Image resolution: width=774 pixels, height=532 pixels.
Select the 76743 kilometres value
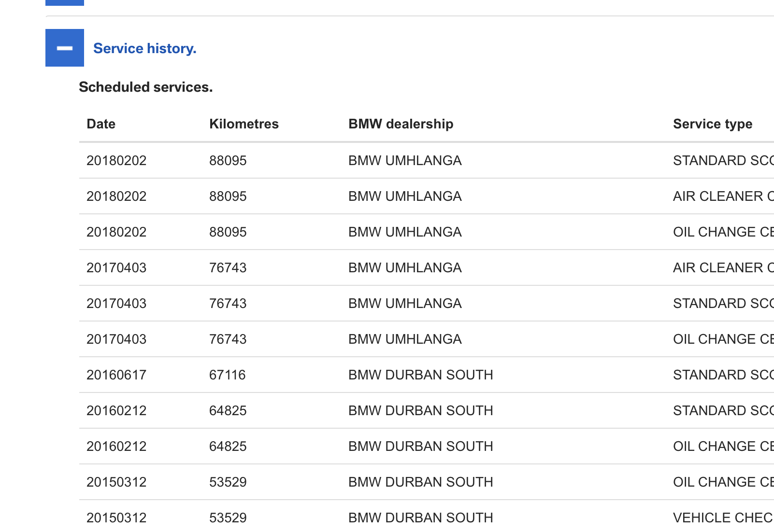coord(228,267)
